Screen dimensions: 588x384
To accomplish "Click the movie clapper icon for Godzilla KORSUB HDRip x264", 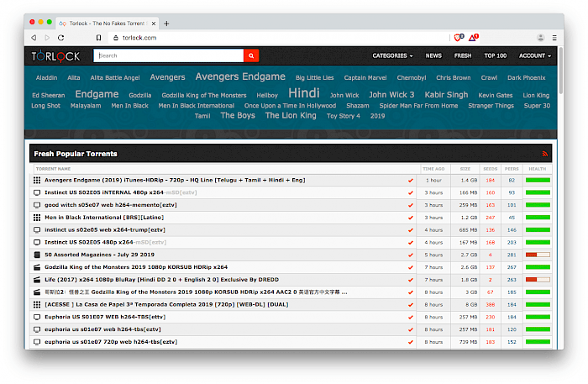I will pos(37,267).
